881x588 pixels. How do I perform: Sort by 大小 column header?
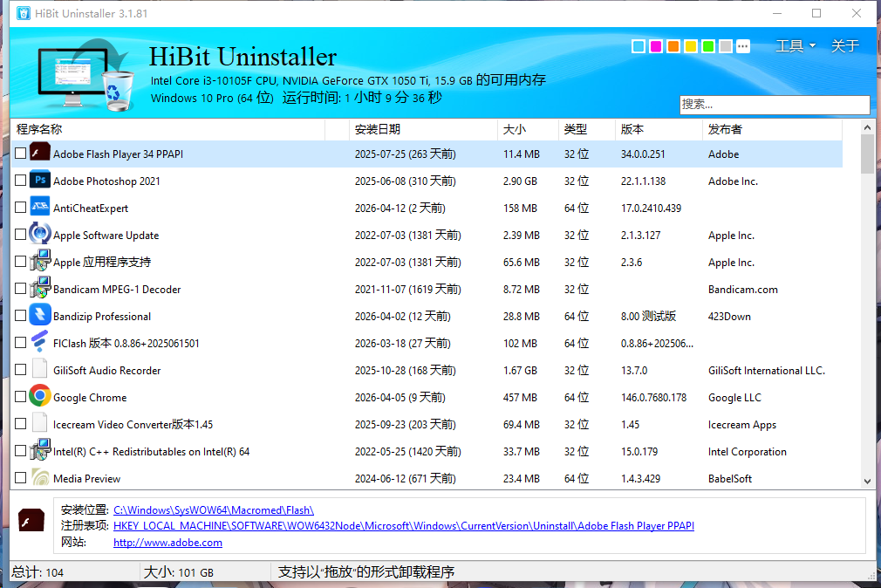point(528,129)
